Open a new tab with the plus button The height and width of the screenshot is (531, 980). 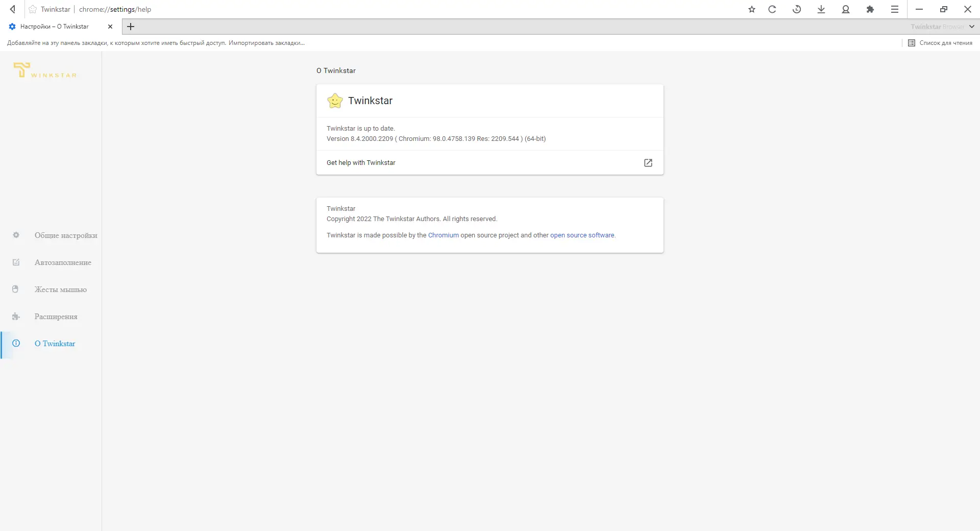pyautogui.click(x=131, y=27)
